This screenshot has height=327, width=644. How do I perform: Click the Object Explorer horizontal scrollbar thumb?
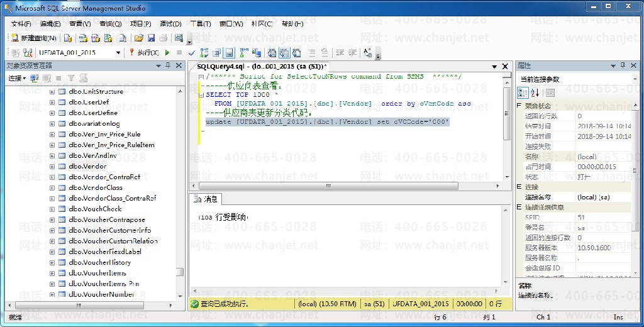80,306
